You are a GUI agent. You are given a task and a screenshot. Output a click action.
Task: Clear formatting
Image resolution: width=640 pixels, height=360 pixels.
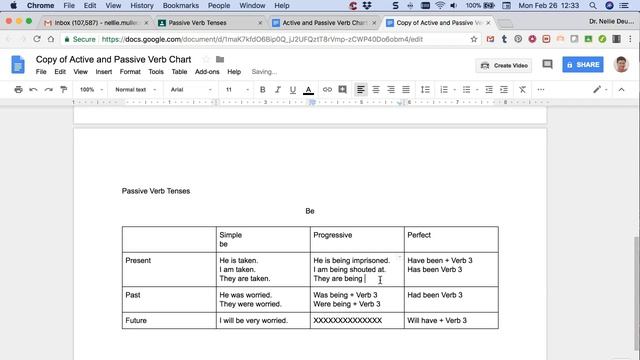pos(522,89)
